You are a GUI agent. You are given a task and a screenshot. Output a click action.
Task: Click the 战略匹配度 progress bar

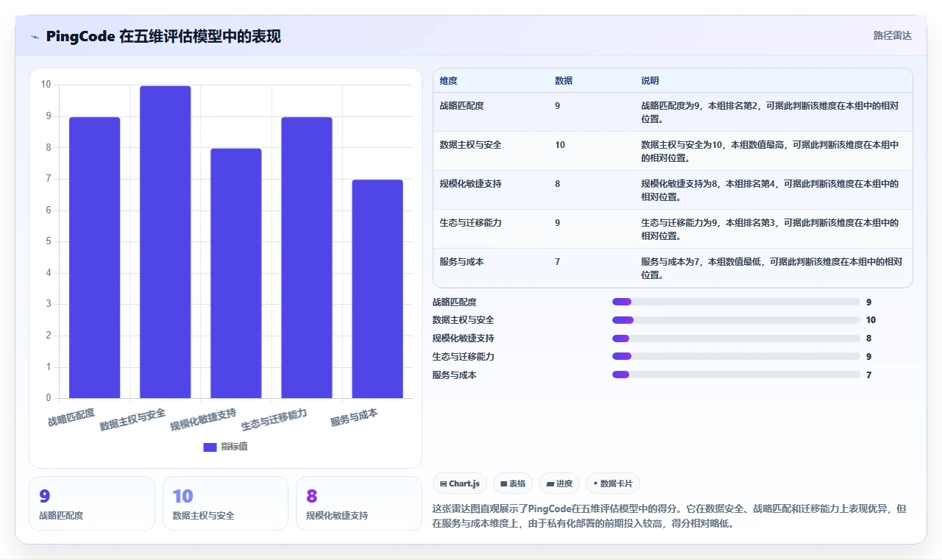coord(736,302)
